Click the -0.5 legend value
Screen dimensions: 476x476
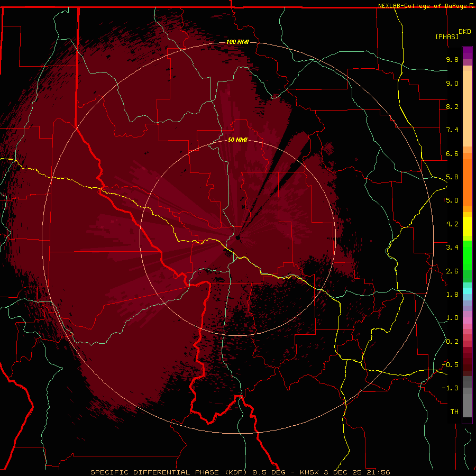[451, 365]
